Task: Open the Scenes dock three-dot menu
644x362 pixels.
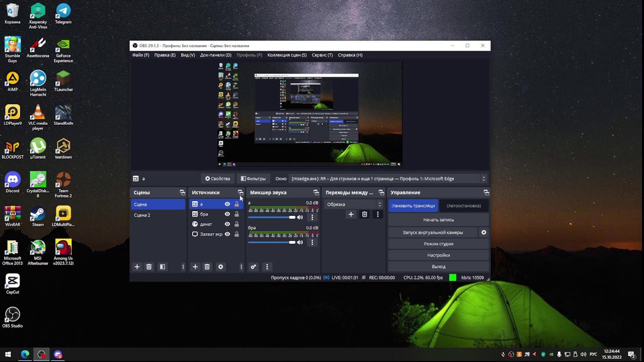Action: coord(183,267)
